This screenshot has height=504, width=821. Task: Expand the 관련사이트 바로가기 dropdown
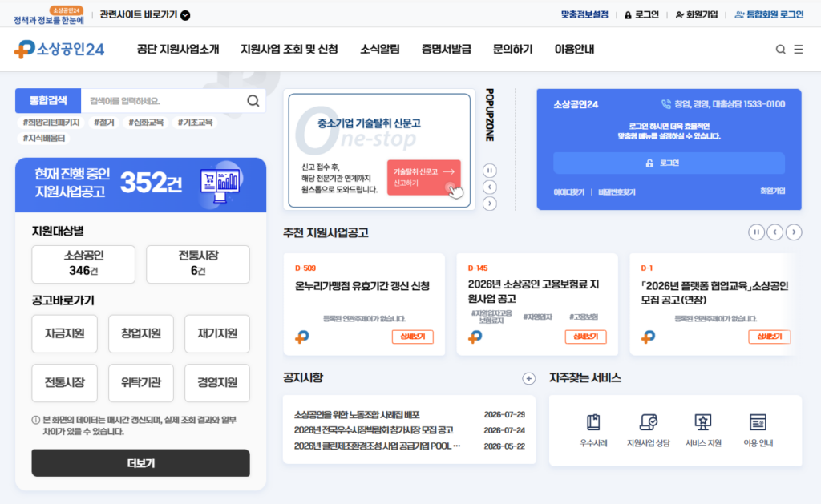(145, 15)
